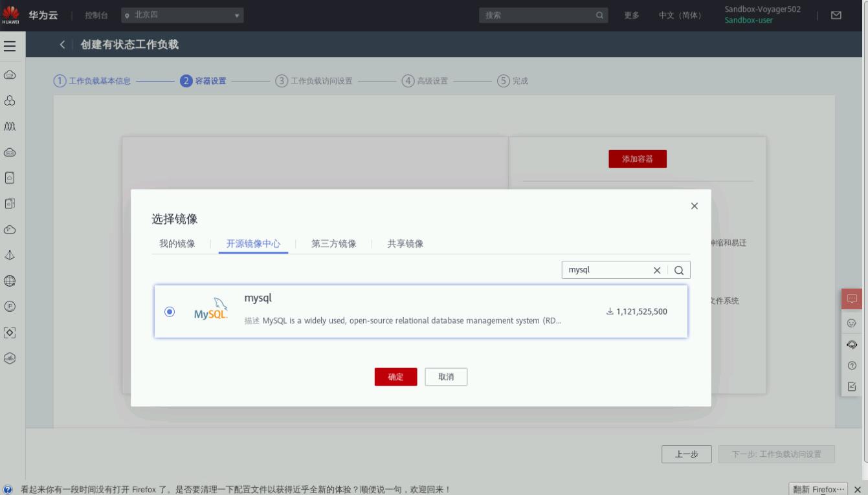Open the 中文 (简体) language menu
Image resolution: width=868 pixels, height=495 pixels.
click(680, 16)
